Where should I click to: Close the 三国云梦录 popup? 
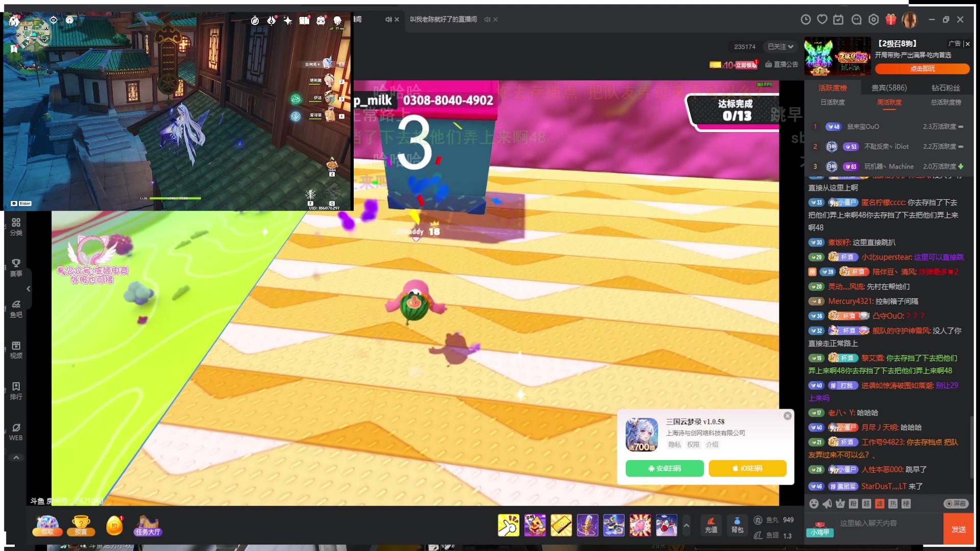[788, 416]
